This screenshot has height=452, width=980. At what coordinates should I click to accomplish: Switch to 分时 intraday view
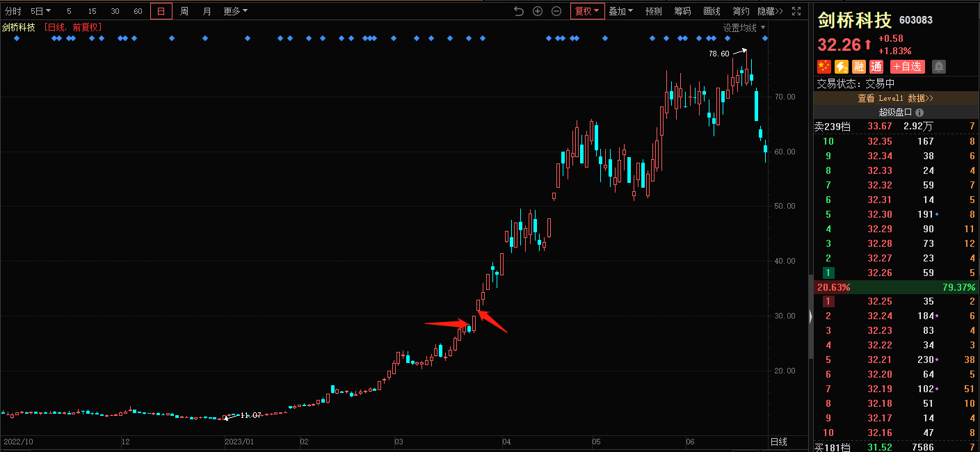[13, 11]
